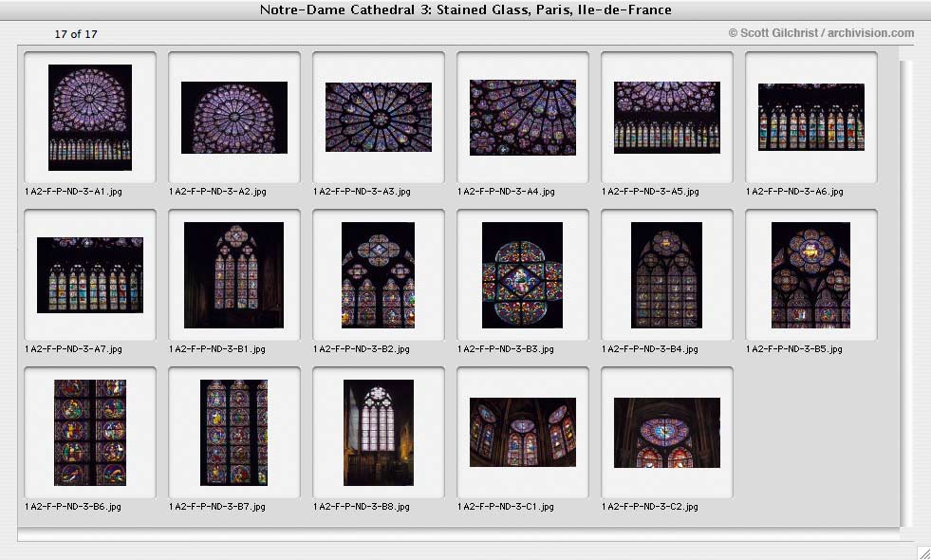
Task: Click filename label 1A2-F-P-ND-3-B5.jpg
Action: point(794,349)
